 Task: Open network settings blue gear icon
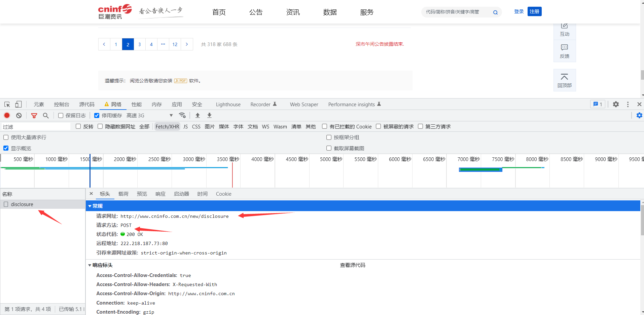[x=639, y=115]
